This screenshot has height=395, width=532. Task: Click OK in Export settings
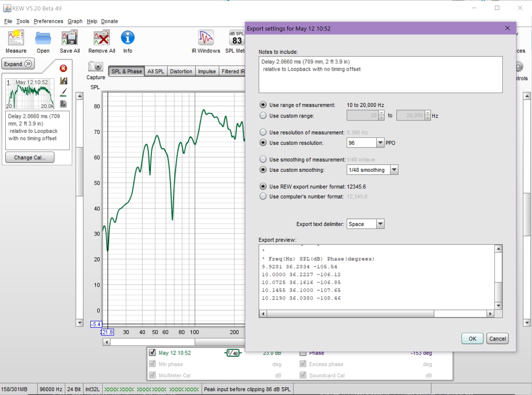click(472, 338)
